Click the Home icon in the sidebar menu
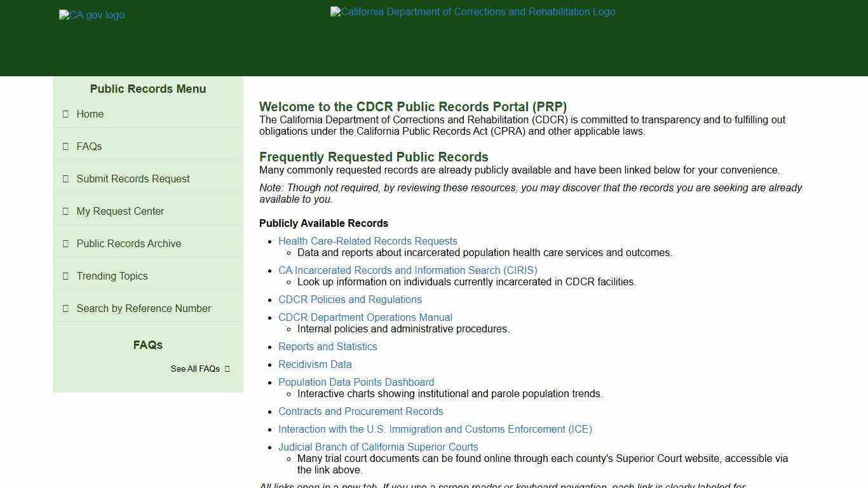Viewport: 868px width, 488px height. pyautogui.click(x=66, y=114)
